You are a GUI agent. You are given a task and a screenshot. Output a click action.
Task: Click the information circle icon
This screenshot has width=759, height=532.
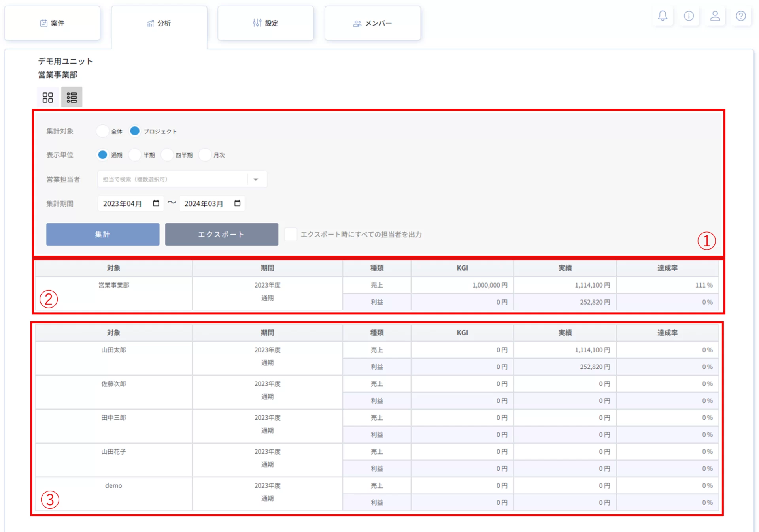point(689,16)
